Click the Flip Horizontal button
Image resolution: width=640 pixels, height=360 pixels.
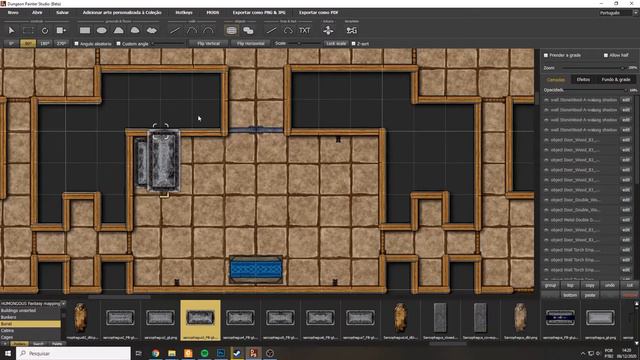251,43
